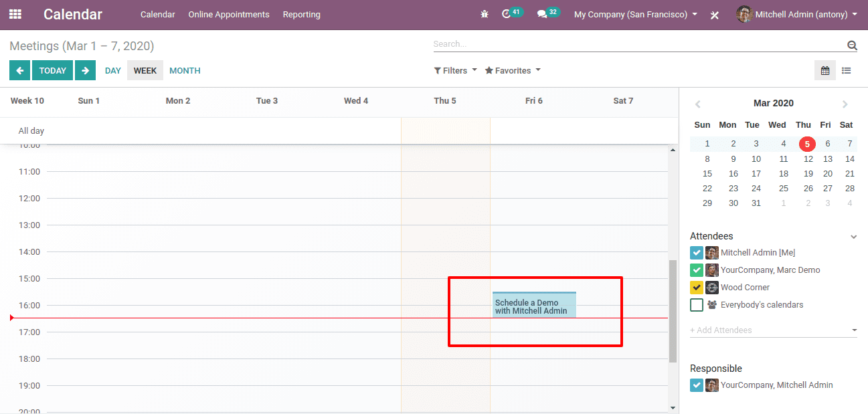Enable Everybody's calendars checkbox
The height and width of the screenshot is (414, 868).
click(x=697, y=305)
